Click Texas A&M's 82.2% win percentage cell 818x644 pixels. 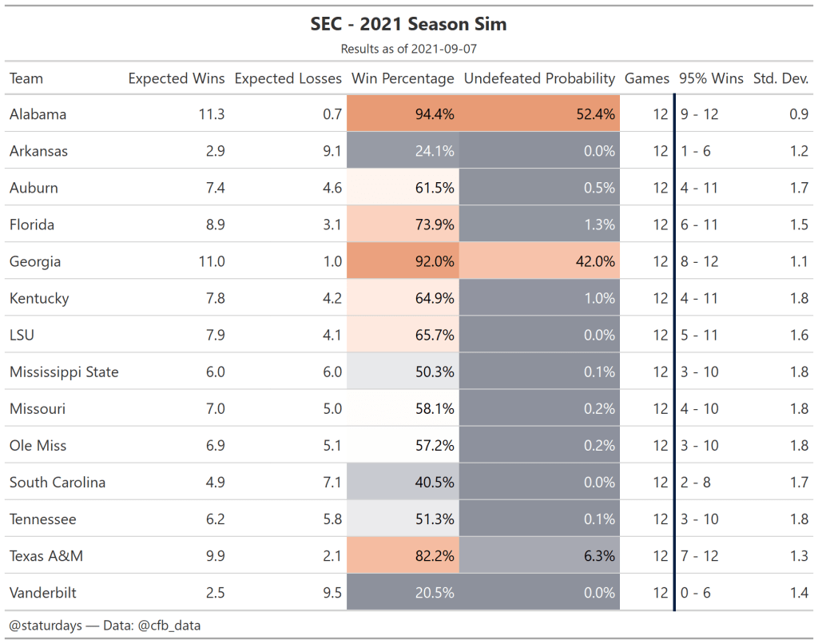point(402,556)
